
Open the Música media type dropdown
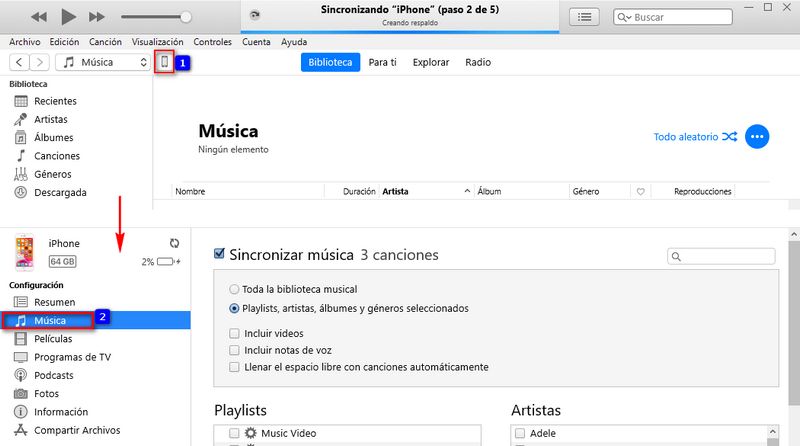[103, 62]
